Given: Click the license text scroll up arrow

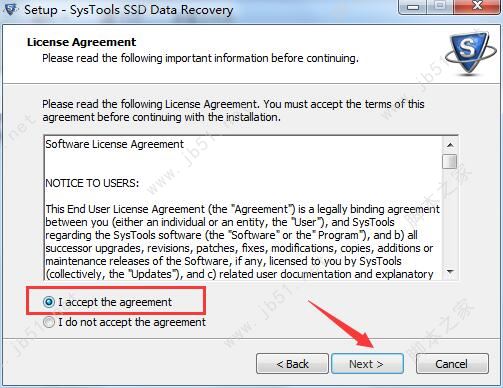Looking at the screenshot, I should [450, 145].
